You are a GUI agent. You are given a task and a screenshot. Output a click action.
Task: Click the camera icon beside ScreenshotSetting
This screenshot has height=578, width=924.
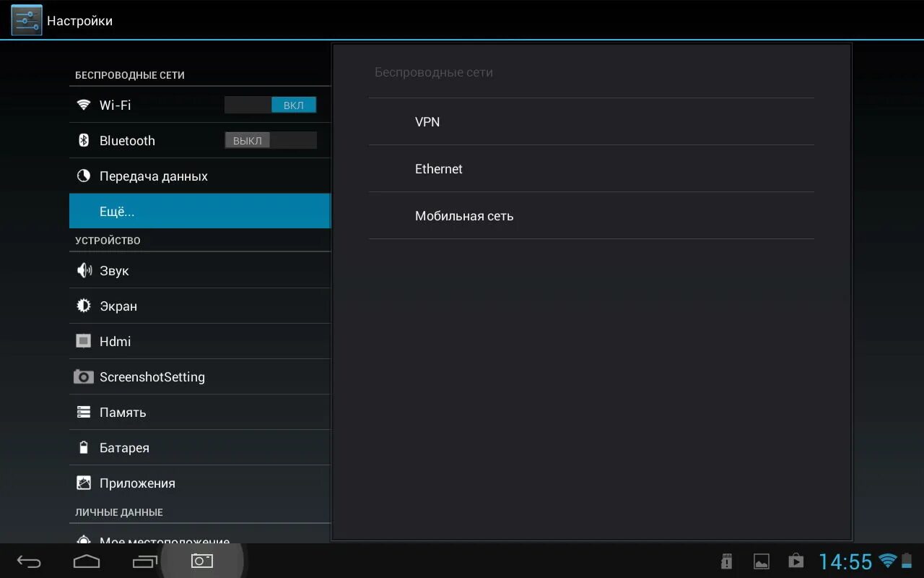84,376
